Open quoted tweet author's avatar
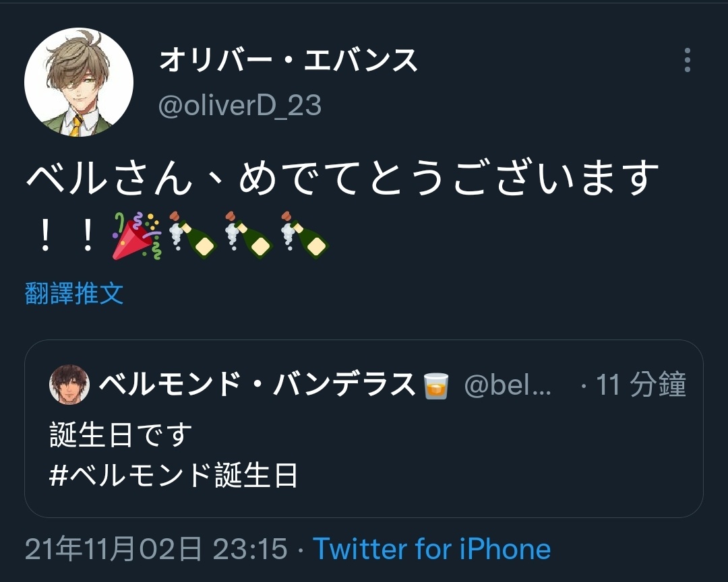Screen dimensions: 728x582 [69, 384]
